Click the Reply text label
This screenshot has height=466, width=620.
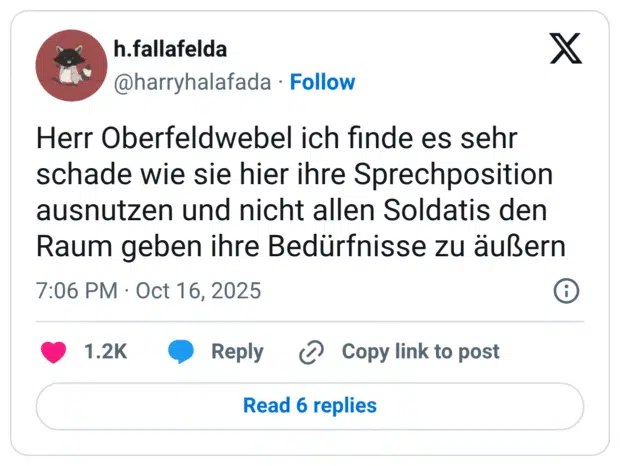pyautogui.click(x=237, y=352)
